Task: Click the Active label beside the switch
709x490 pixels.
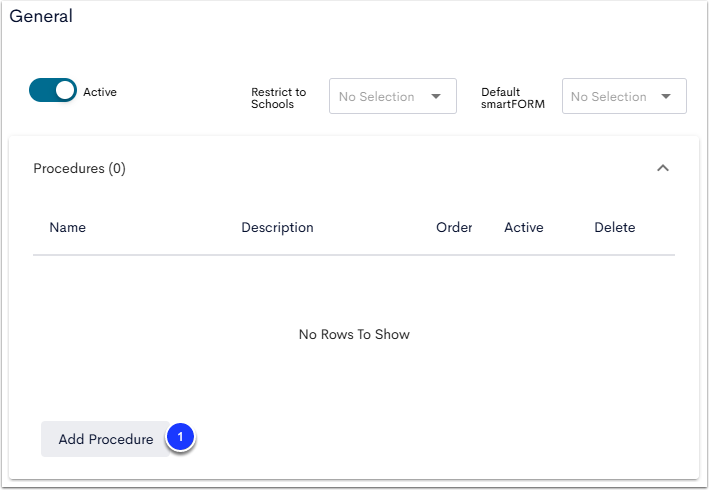Action: coord(100,92)
